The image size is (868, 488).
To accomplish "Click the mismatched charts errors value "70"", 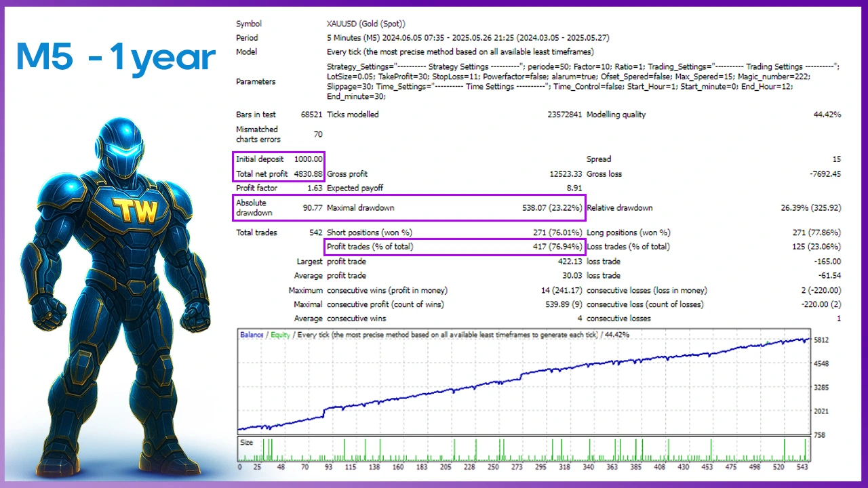I will point(318,134).
